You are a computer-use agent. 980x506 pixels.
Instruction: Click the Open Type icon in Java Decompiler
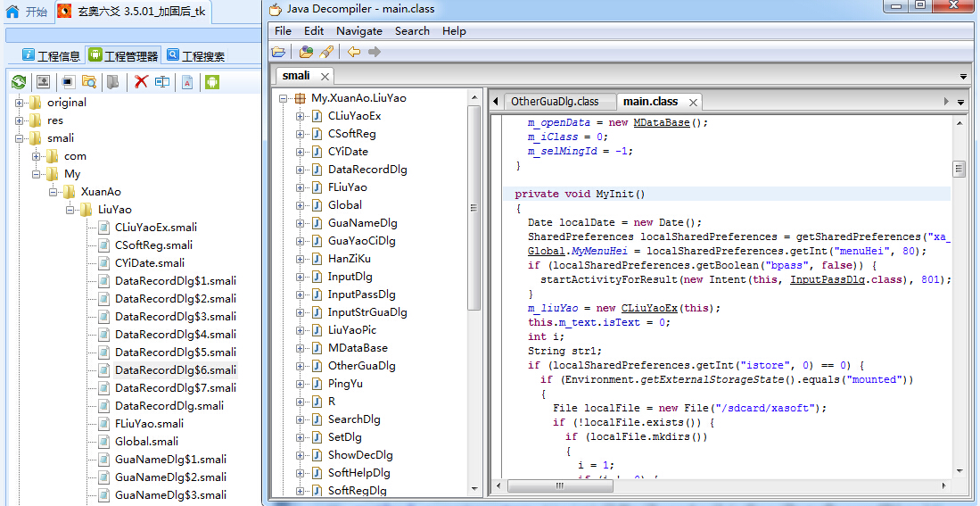(x=306, y=52)
